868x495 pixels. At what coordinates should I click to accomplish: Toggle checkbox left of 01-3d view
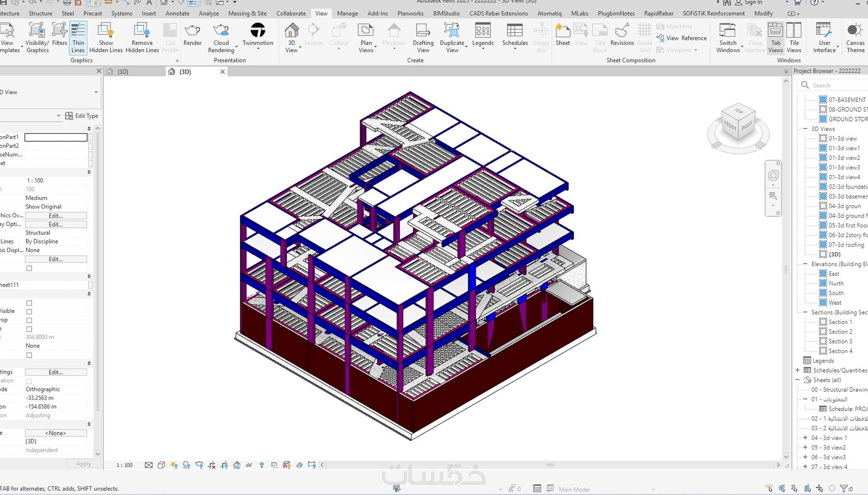tap(823, 138)
